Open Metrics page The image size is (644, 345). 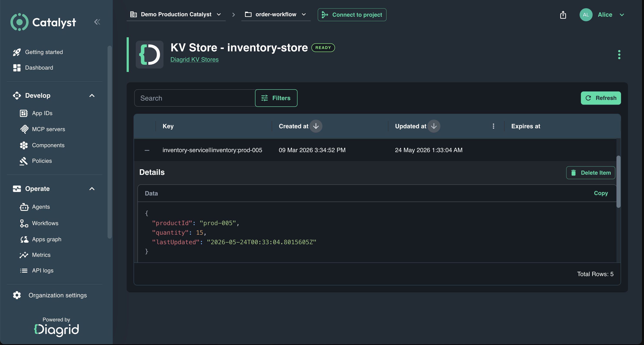coord(41,255)
